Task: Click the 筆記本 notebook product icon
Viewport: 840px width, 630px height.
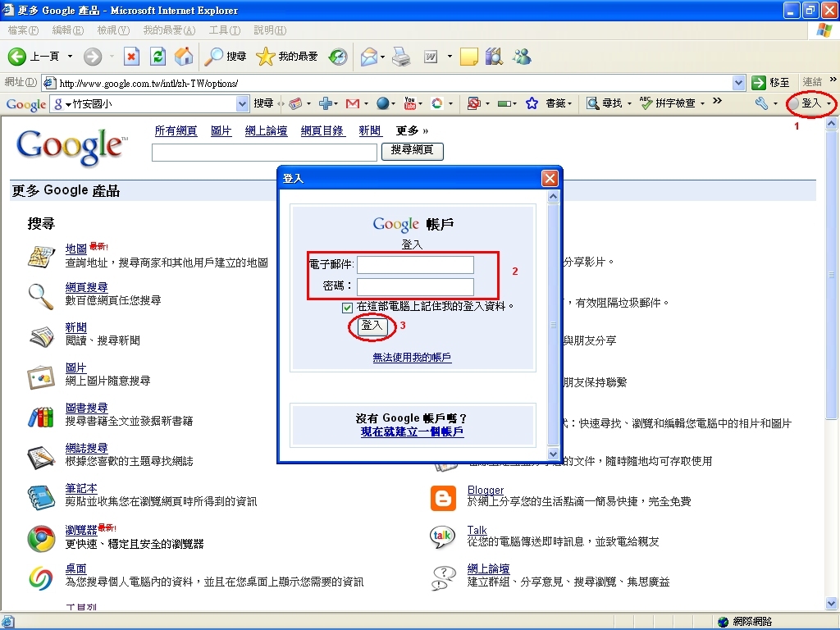Action: click(x=41, y=497)
